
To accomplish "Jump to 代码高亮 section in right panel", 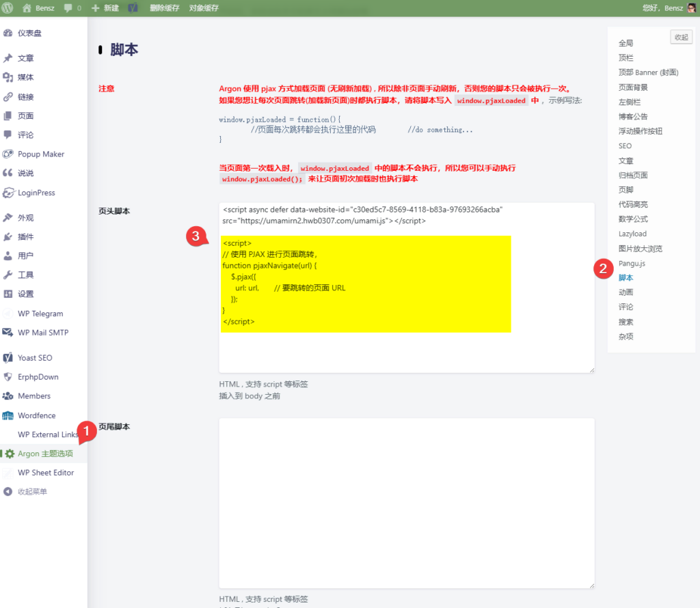I will click(633, 204).
